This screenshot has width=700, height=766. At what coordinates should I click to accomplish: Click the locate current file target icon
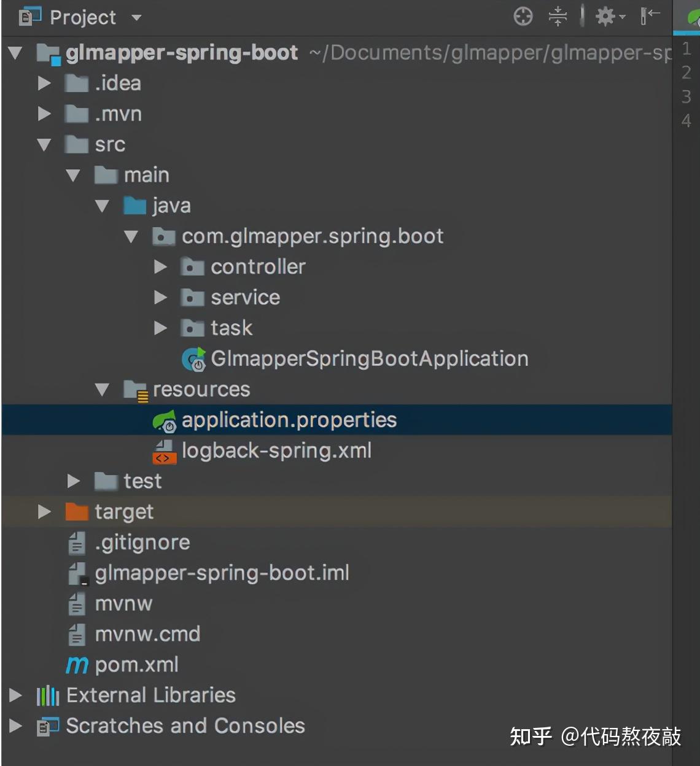[x=523, y=17]
